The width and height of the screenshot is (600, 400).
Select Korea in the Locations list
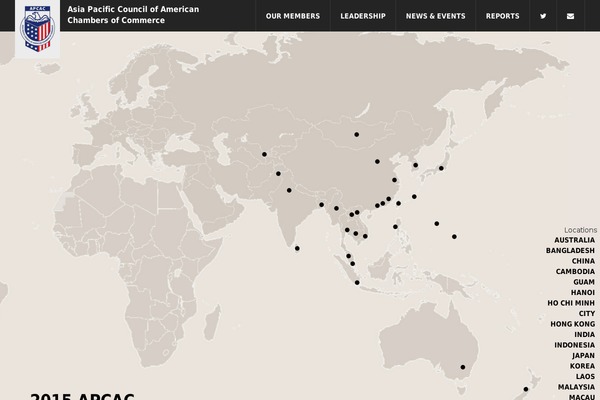(582, 366)
